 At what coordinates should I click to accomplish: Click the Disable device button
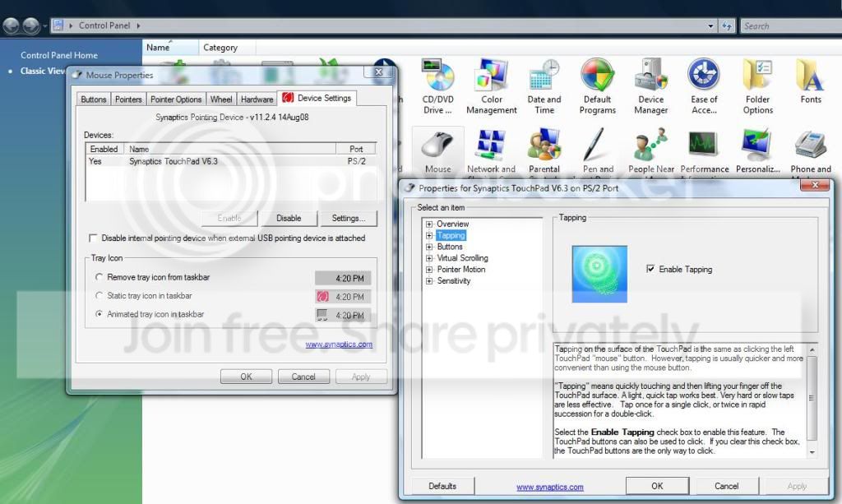point(289,218)
